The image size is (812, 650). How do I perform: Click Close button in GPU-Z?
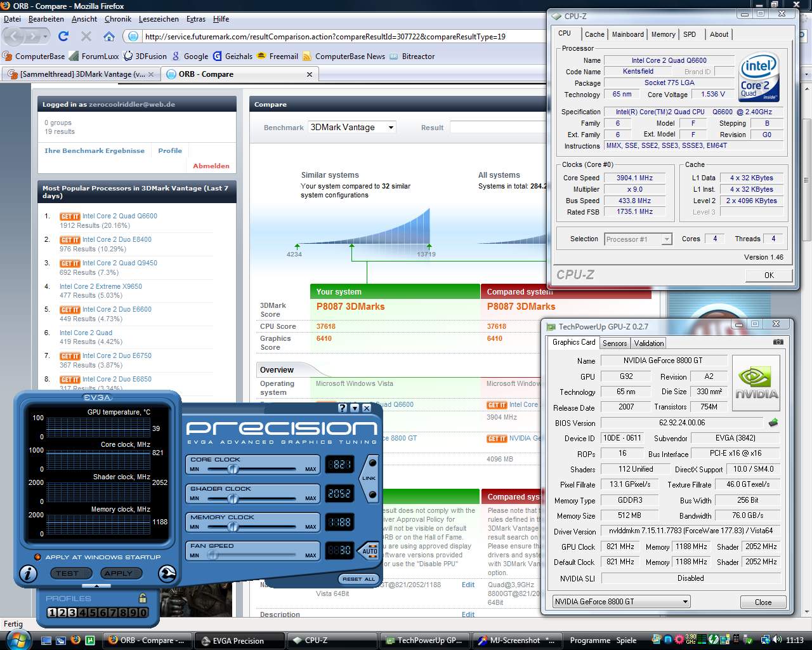click(x=763, y=602)
